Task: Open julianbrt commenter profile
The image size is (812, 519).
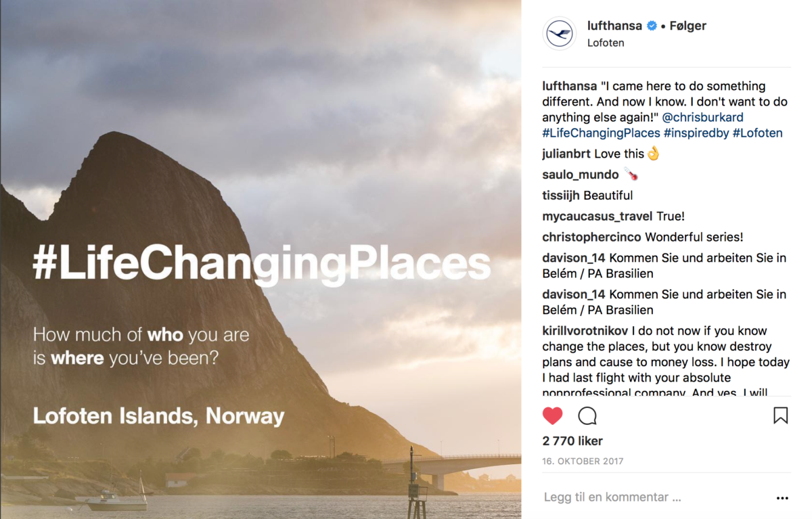Action: 566,154
